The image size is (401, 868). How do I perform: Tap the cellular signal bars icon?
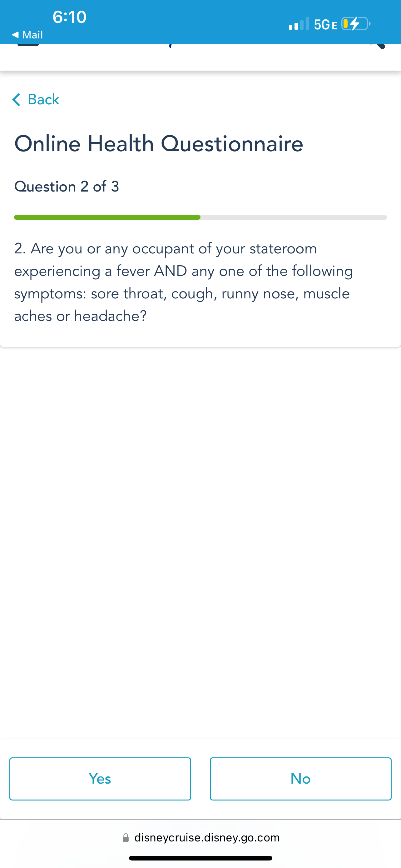click(x=299, y=24)
